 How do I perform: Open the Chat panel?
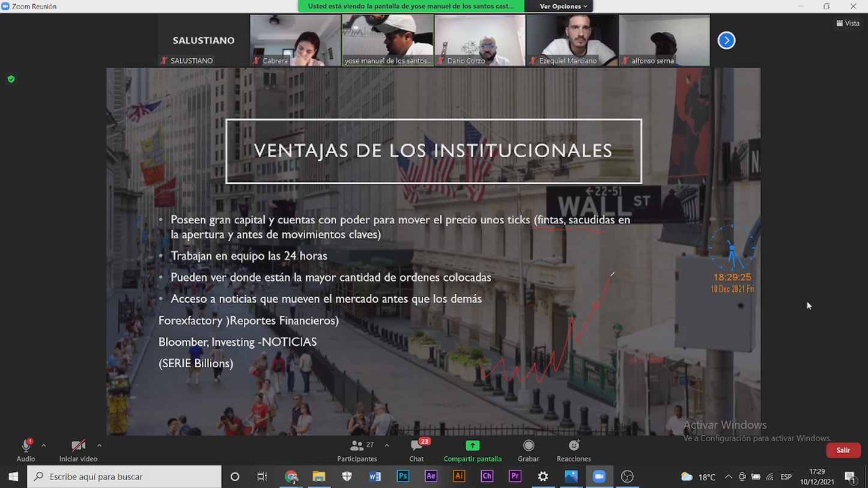[416, 450]
